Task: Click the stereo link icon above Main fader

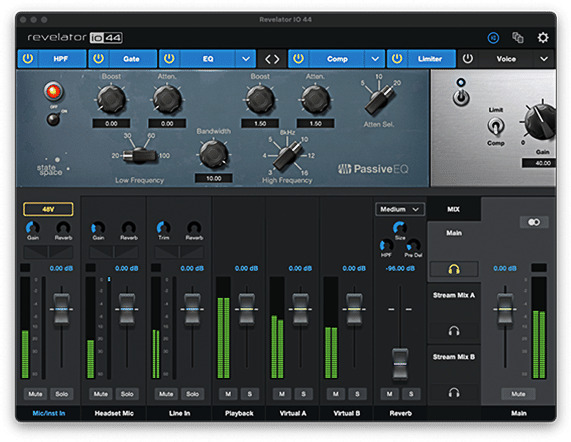Action: pyautogui.click(x=534, y=222)
